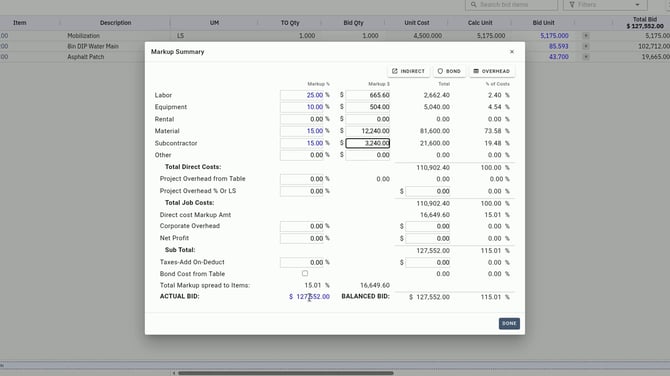Open the Filters dropdown

coord(605,5)
